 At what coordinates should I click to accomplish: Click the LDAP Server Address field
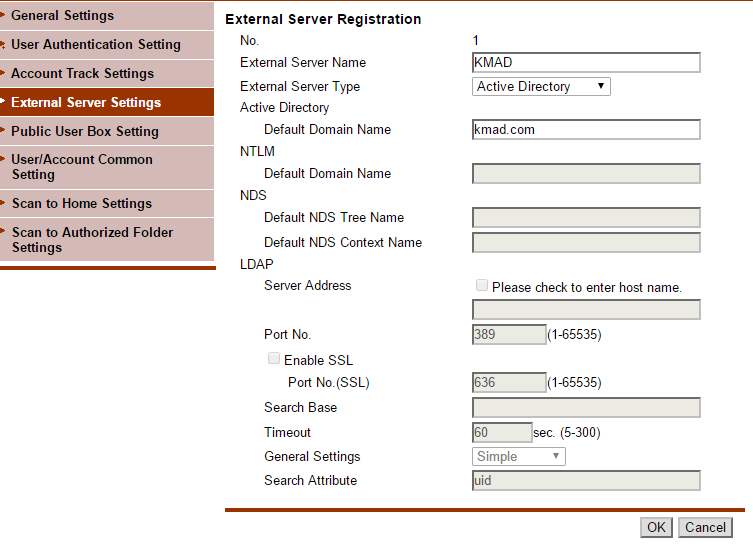pos(586,310)
